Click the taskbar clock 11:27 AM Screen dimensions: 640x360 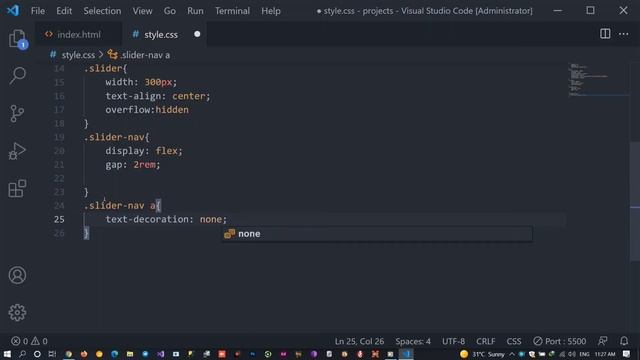[605, 354]
